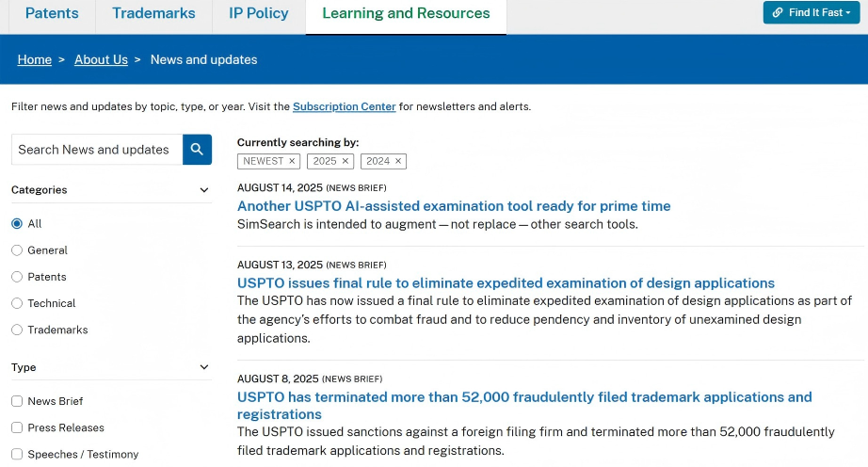Go to Home in the breadcrumb

pyautogui.click(x=35, y=59)
